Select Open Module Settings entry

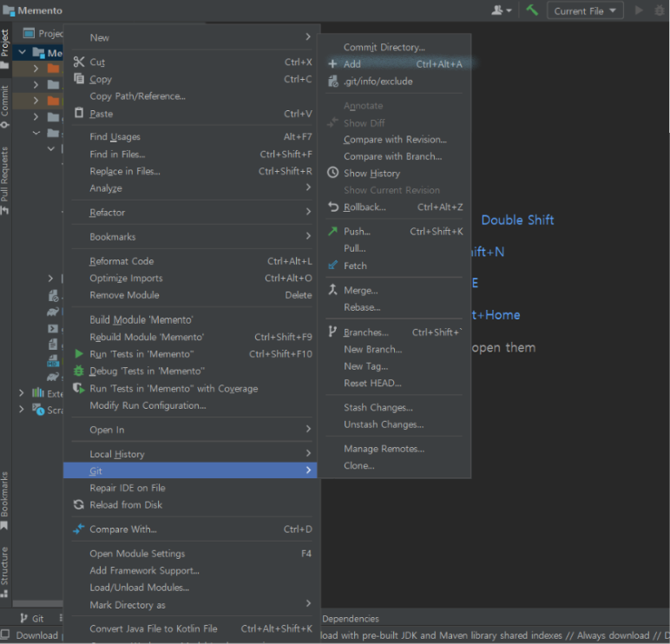191,554
